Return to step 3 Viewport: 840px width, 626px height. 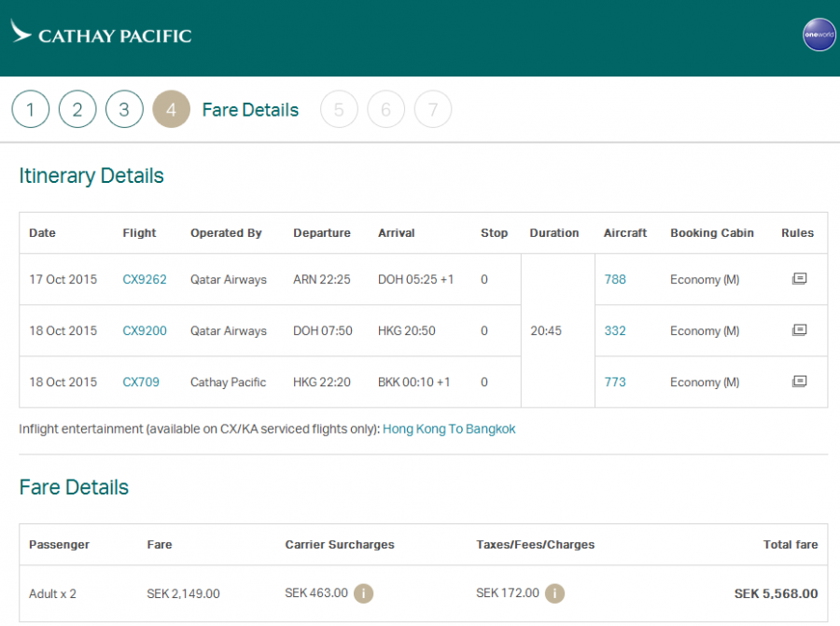click(x=124, y=110)
